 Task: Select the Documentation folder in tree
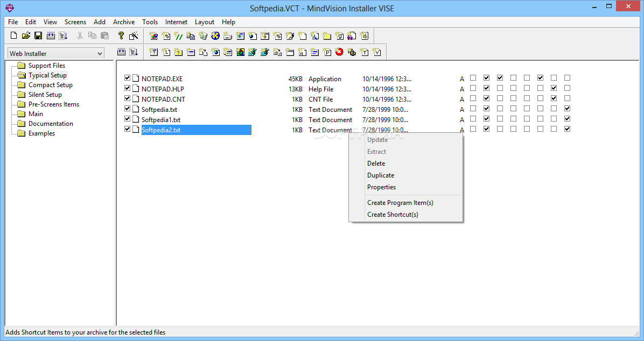[x=51, y=124]
